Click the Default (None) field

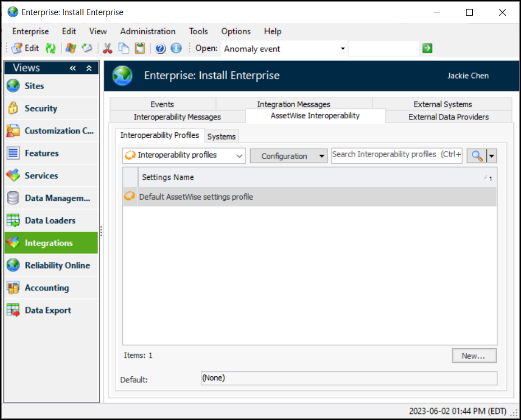[x=349, y=378]
